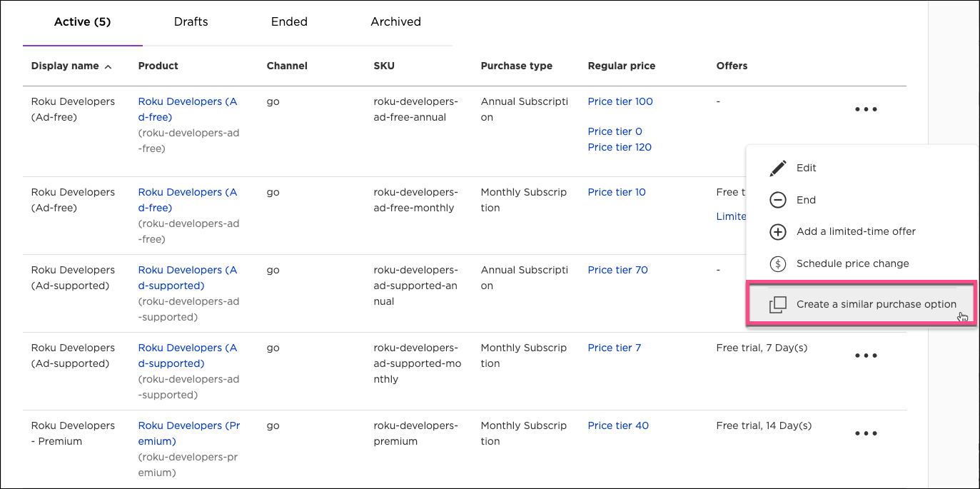This screenshot has height=489, width=980.
Task: Open Roku Developers (Premium) product link
Action: point(188,433)
